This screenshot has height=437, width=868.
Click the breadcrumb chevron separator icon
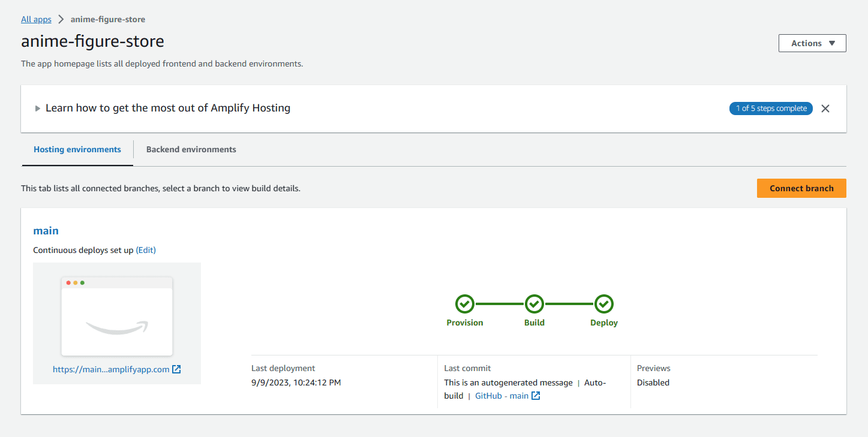(x=61, y=19)
